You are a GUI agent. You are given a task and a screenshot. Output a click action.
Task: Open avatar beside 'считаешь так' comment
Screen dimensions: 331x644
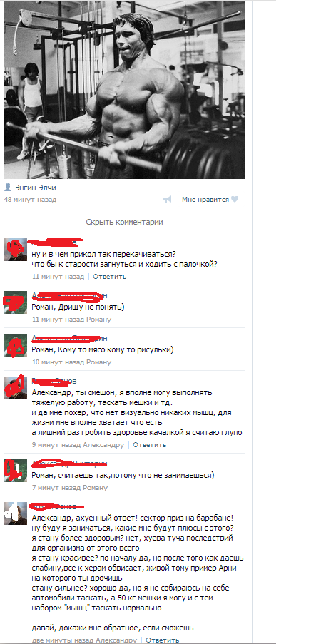[x=16, y=471]
